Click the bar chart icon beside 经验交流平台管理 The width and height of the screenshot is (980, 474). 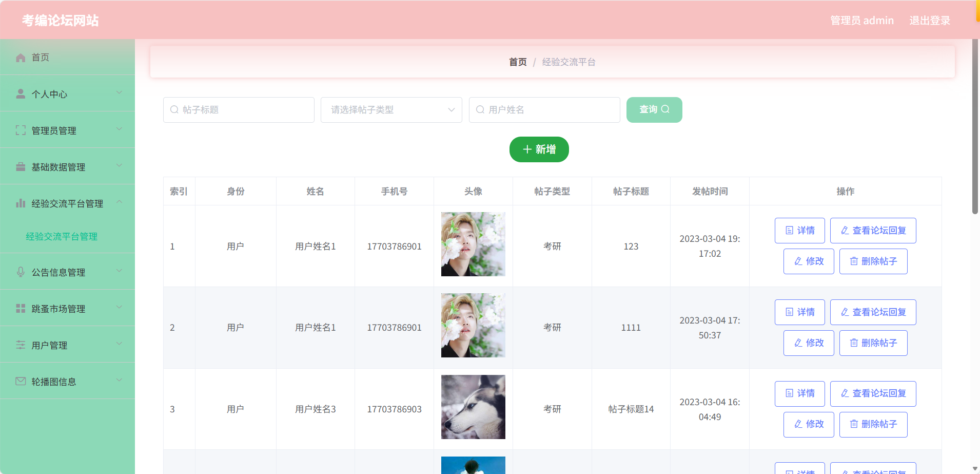pyautogui.click(x=21, y=203)
